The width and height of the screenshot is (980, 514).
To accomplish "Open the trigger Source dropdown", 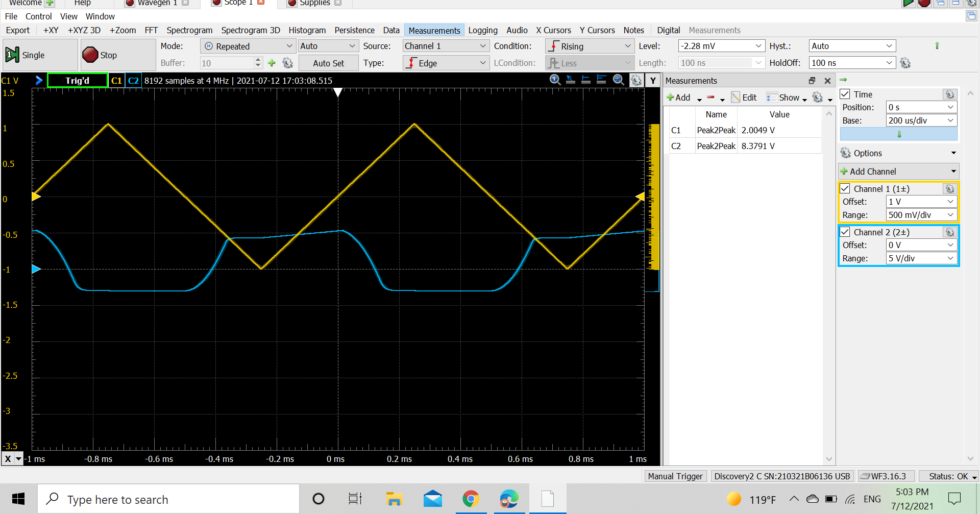I will [x=446, y=46].
